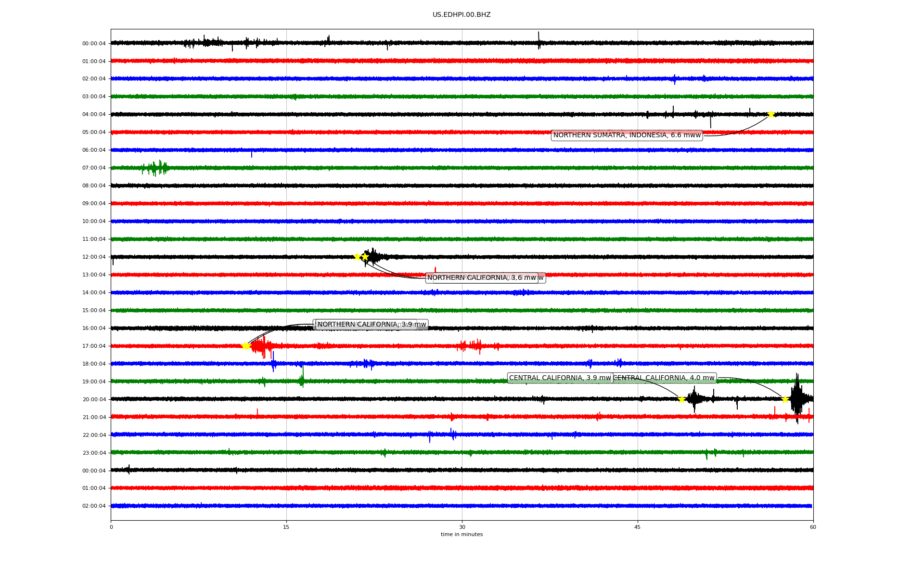Click the 12:00:04 row time label
The width and height of the screenshot is (924, 578).
(x=94, y=257)
